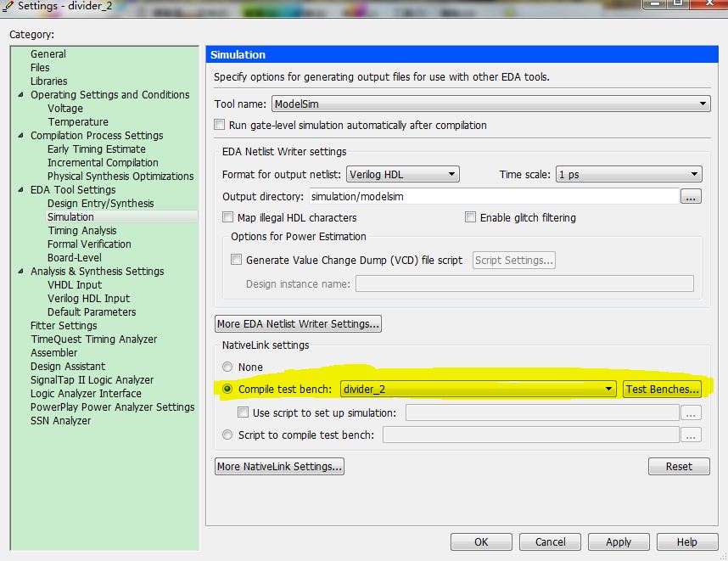Screen dimensions: 728x561
Task: Open Incremental Compilation settings
Action: point(103,163)
